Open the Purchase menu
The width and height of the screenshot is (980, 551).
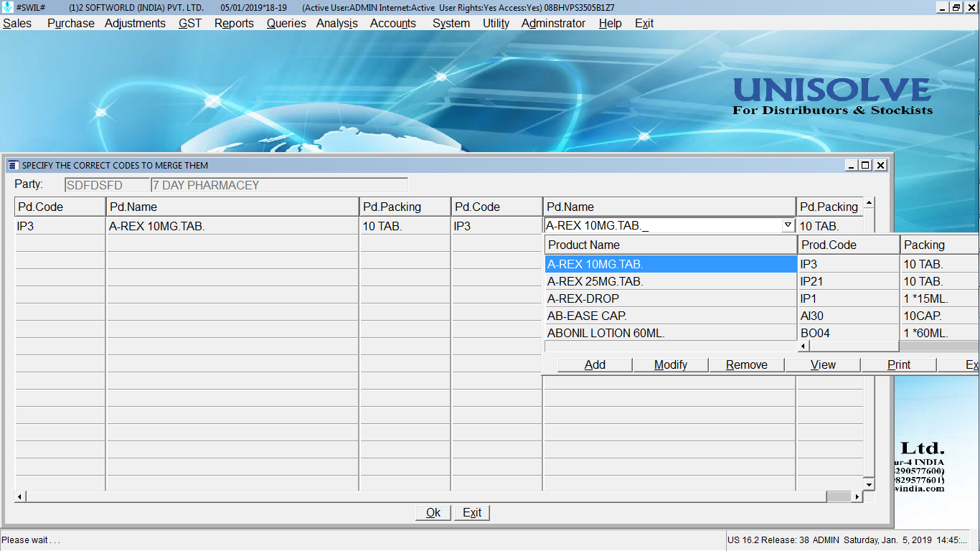(x=70, y=23)
